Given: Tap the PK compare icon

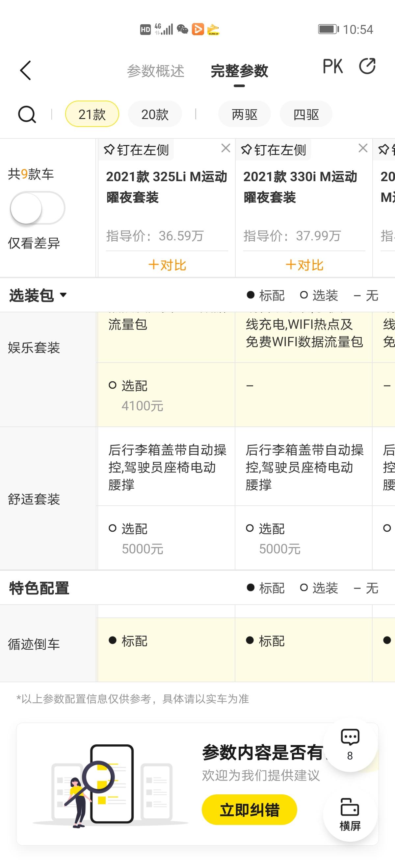Looking at the screenshot, I should pos(332,66).
